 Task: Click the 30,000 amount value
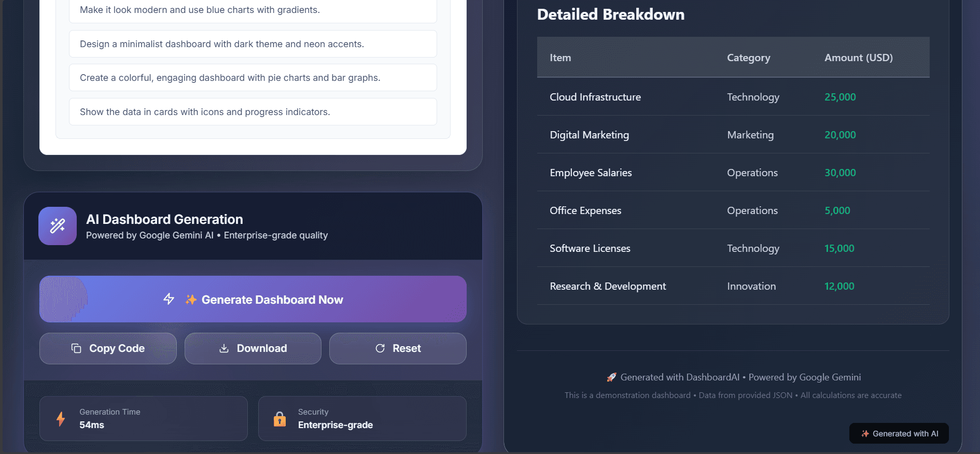coord(840,173)
